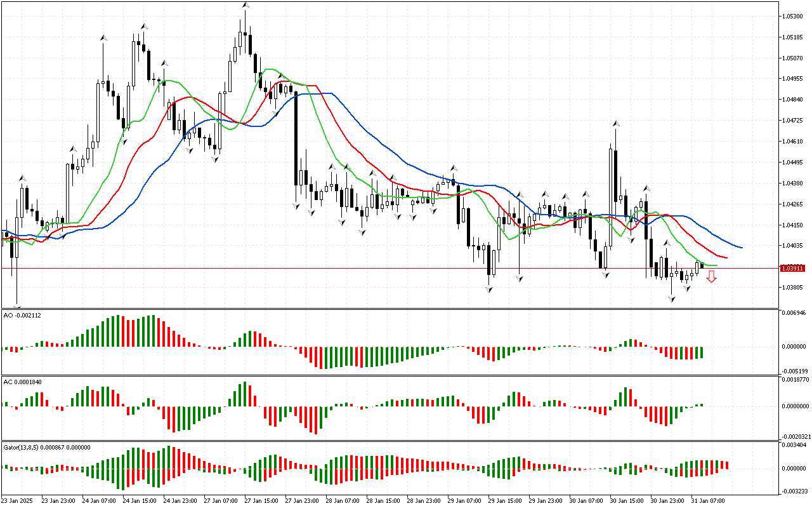The image size is (812, 508).
Task: Click the AC scale zero level 0.0000000
Action: click(796, 406)
